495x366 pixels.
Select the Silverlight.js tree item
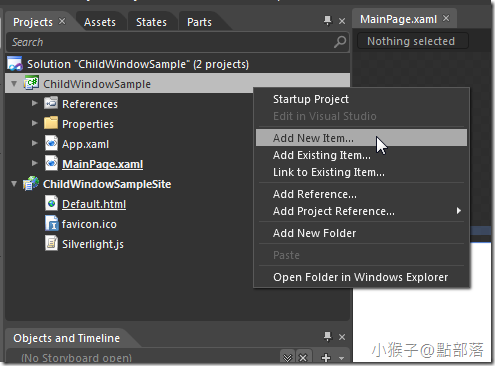click(93, 244)
